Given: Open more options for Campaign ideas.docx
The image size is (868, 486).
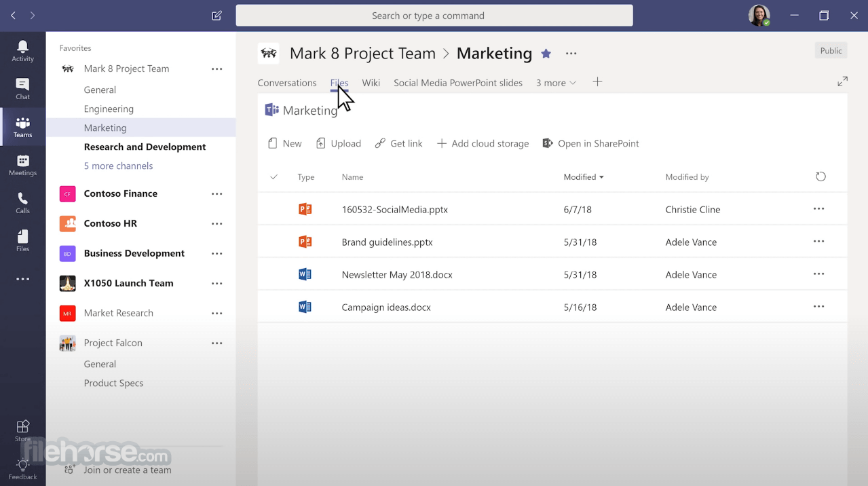Looking at the screenshot, I should pos(818,307).
